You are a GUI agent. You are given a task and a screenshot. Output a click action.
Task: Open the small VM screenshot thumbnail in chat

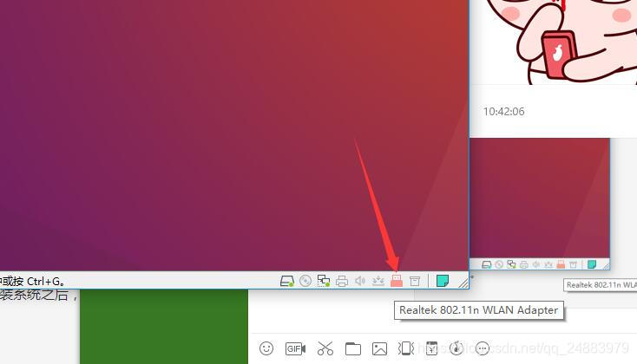click(540, 204)
